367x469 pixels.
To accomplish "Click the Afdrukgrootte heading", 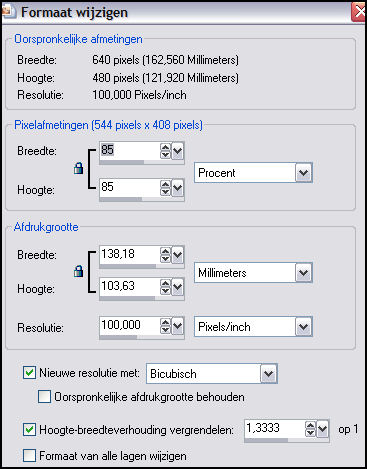I will tap(46, 227).
